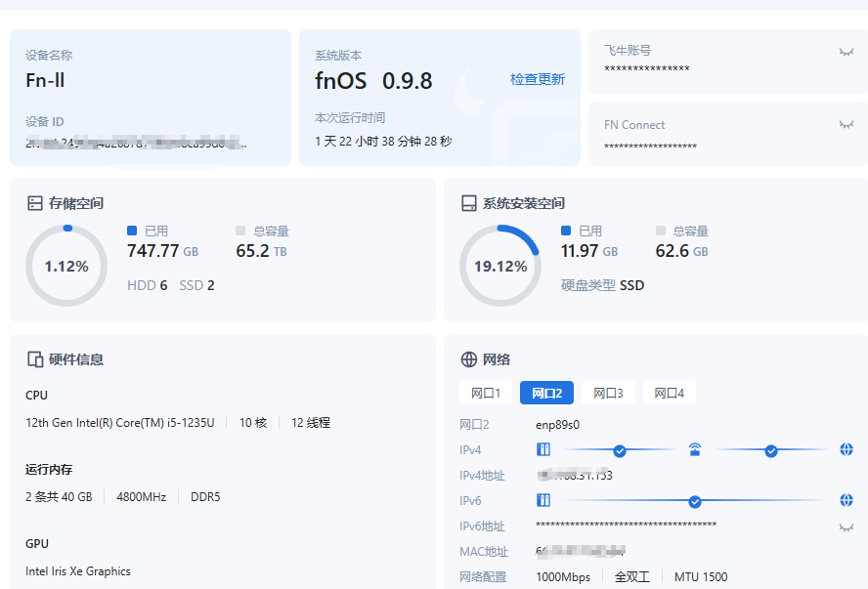Click the 硬件信息 device icon
Image resolution: width=868 pixels, height=589 pixels.
(35, 359)
